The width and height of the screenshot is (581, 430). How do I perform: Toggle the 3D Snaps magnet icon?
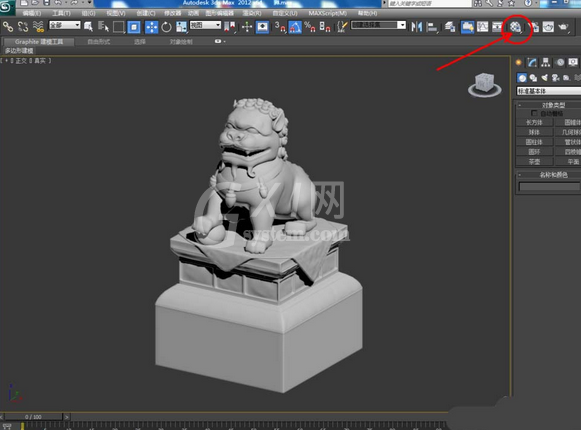280,27
